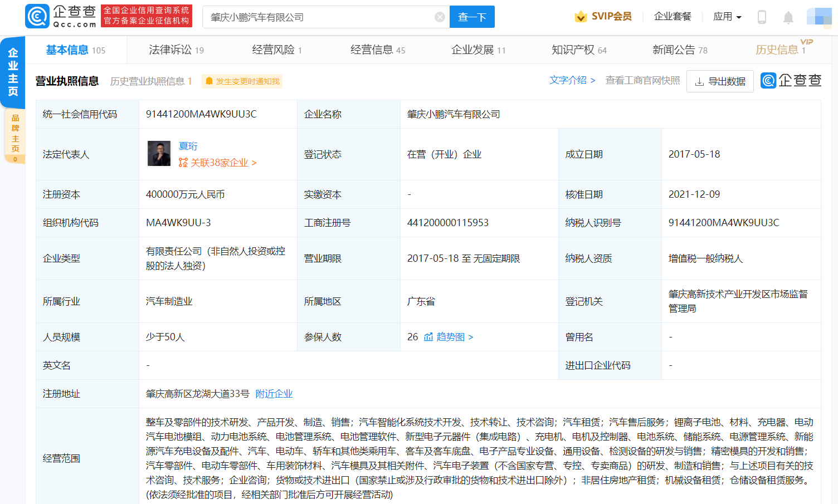Open SVIP会员 with the crown icon

tap(603, 17)
